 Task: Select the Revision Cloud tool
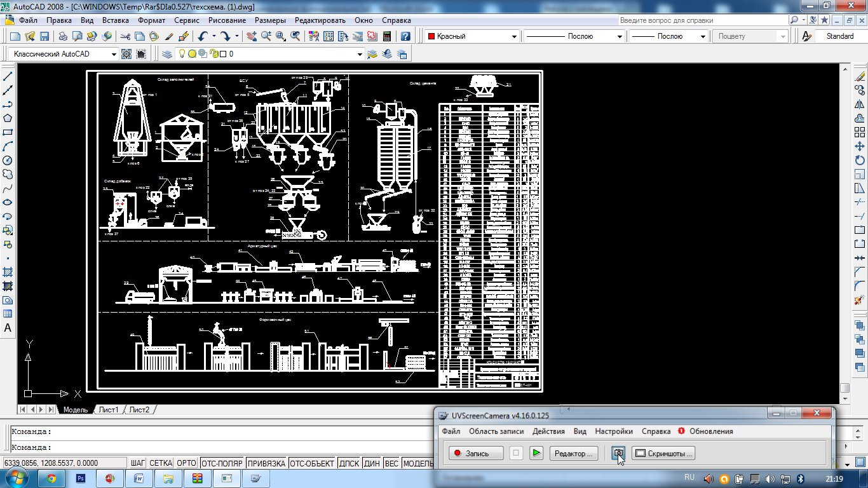8,174
